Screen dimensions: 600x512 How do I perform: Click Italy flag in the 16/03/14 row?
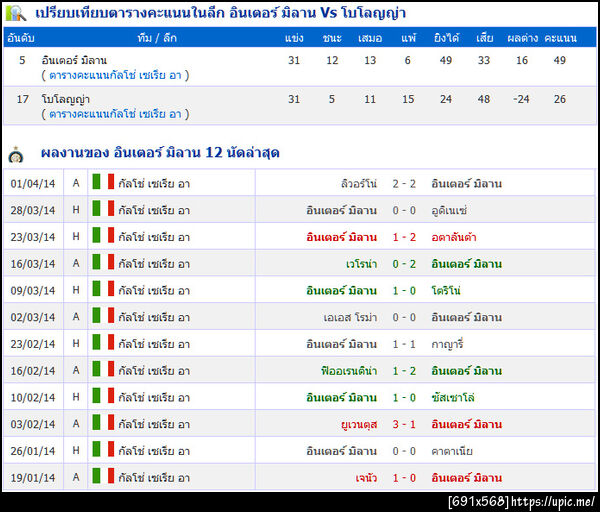click(x=103, y=262)
